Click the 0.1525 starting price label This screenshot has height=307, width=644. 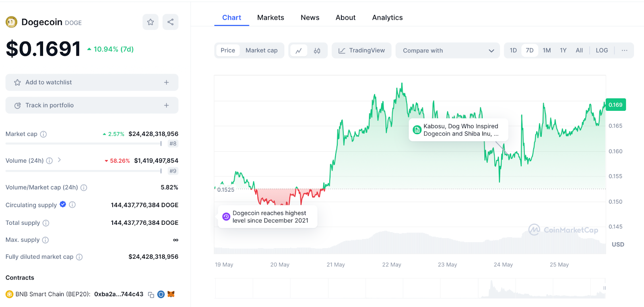226,190
